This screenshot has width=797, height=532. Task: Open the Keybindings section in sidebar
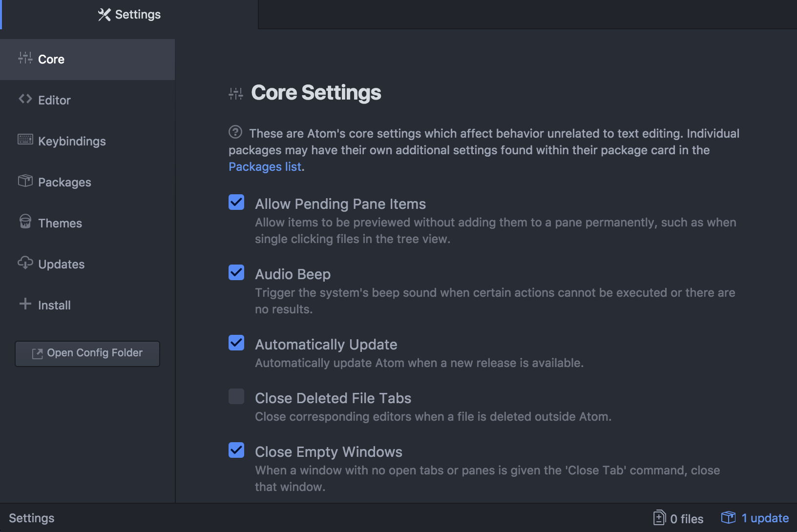tap(71, 141)
